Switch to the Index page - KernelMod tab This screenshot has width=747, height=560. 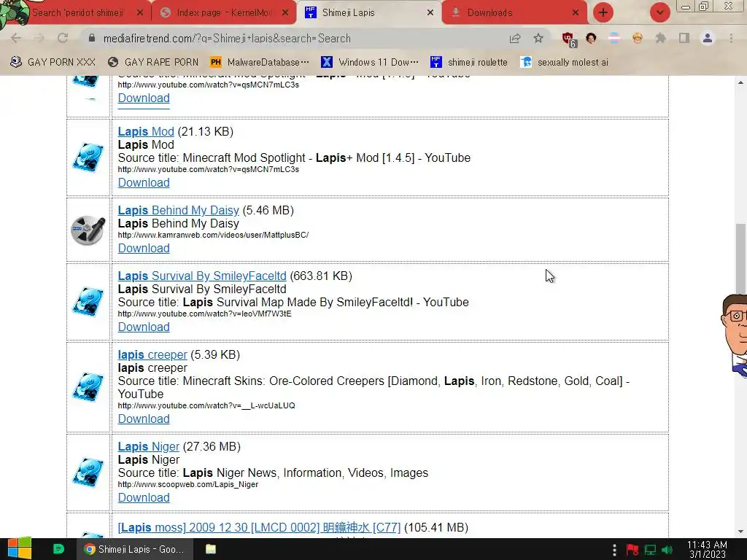223,13
